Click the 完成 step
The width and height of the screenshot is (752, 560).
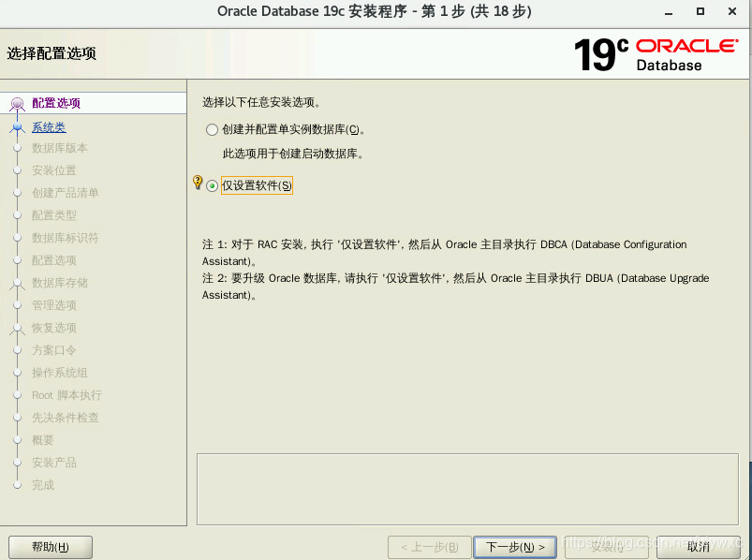(43, 485)
